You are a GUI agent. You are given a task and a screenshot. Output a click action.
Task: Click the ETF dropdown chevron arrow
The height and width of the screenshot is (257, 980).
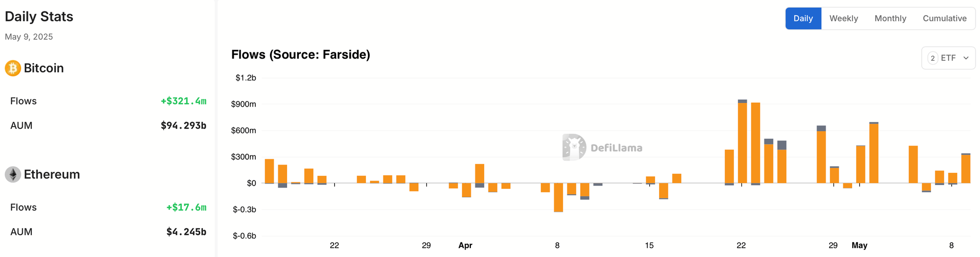tap(966, 58)
